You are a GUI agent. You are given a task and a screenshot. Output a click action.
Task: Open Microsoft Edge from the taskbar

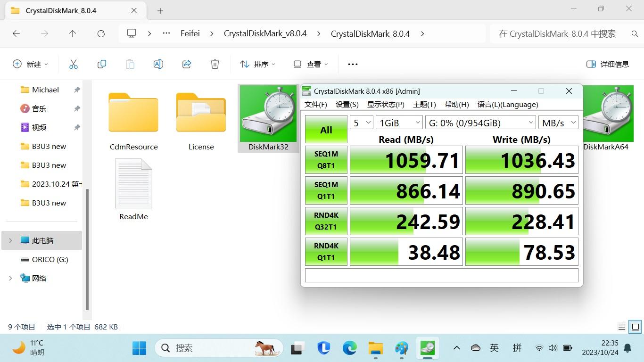click(349, 348)
